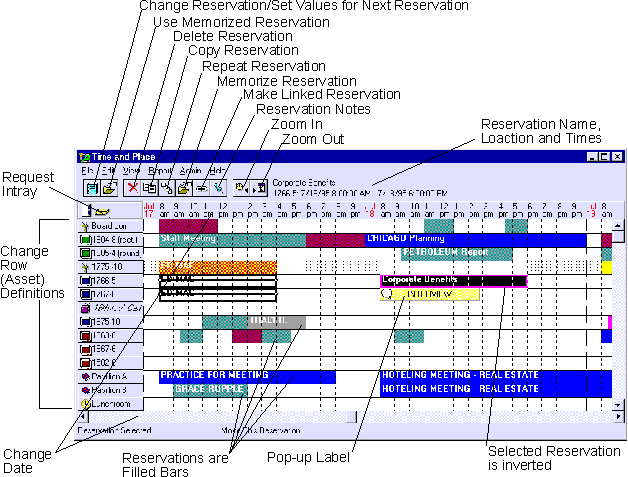Click the Copy Reservation toolbar icon
This screenshot has width=628, height=477.
pyautogui.click(x=149, y=187)
